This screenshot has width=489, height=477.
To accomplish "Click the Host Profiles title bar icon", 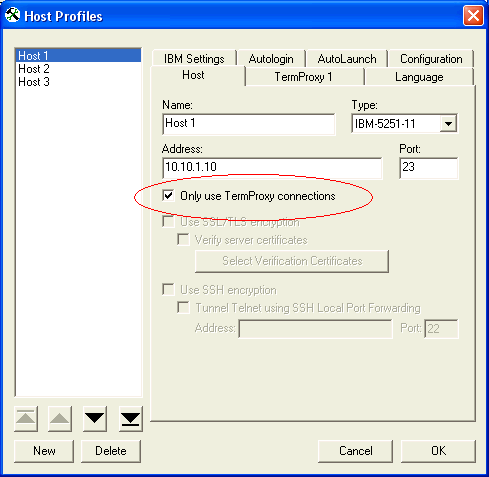I will [x=12, y=15].
